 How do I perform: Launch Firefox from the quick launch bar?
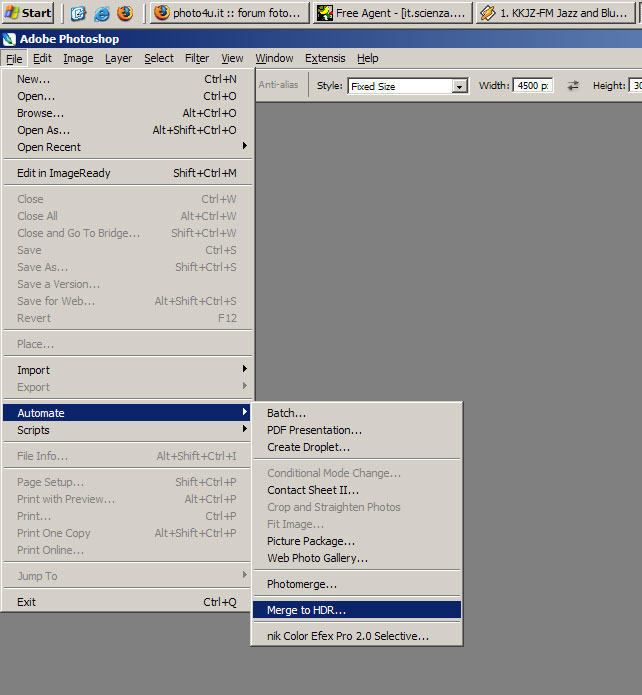pyautogui.click(x=125, y=13)
